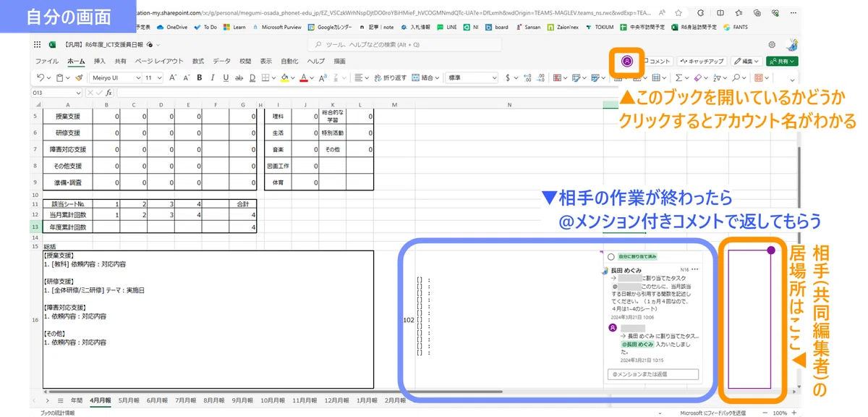
Task: Click the merge cells (結合) button
Action: (427, 77)
